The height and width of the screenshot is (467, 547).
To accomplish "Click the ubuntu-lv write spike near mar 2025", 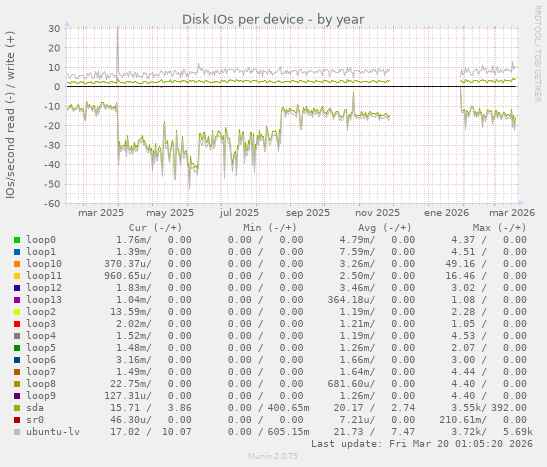I will 118,49.
